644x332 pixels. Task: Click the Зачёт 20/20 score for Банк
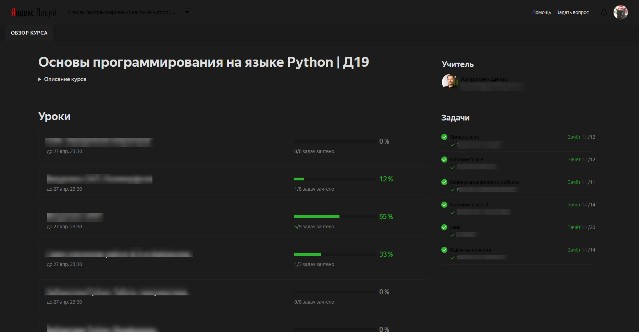581,227
